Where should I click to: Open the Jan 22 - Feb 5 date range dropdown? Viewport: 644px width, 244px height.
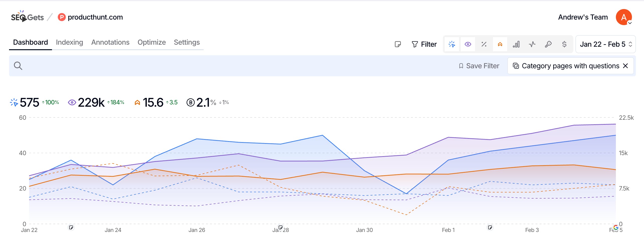[x=605, y=44]
